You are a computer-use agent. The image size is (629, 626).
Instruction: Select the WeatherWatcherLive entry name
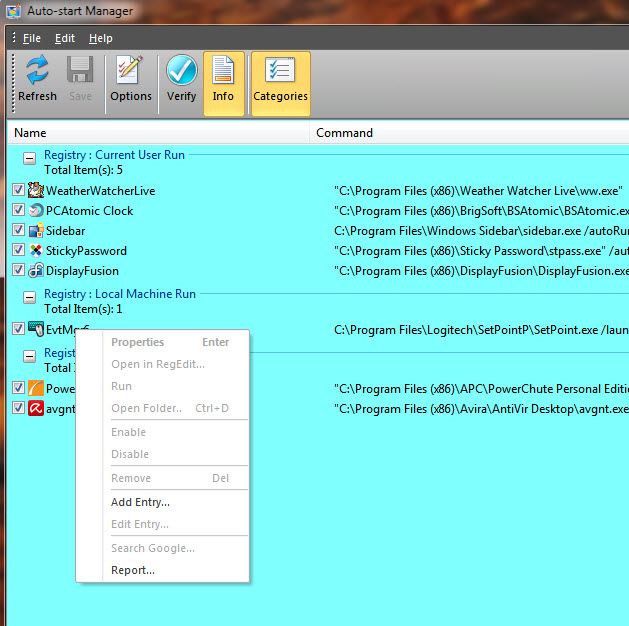click(100, 191)
